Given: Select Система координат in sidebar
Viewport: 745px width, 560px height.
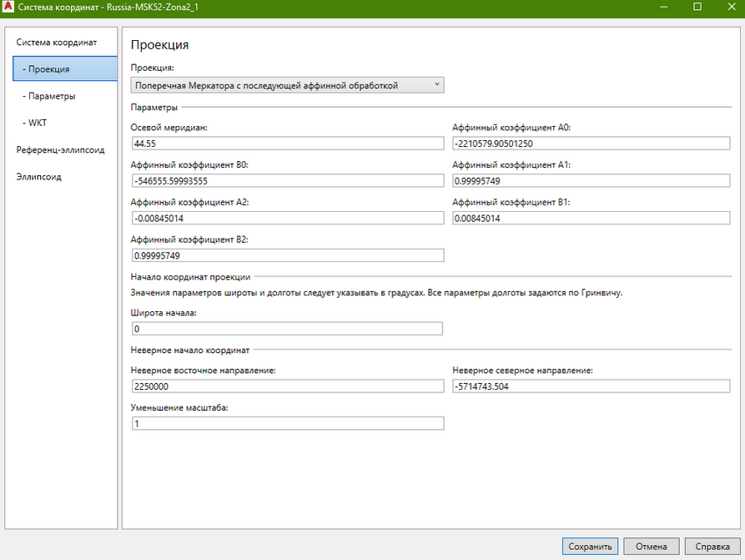Looking at the screenshot, I should pos(57,42).
